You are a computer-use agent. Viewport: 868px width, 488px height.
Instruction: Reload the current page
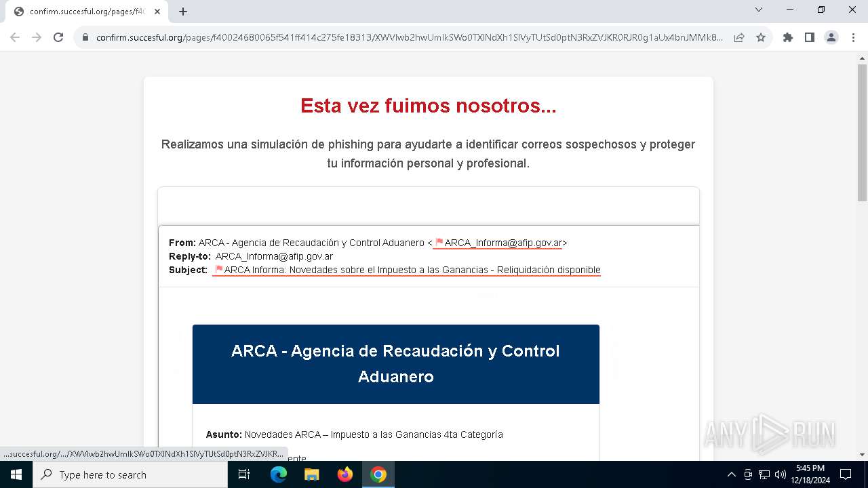tap(58, 37)
